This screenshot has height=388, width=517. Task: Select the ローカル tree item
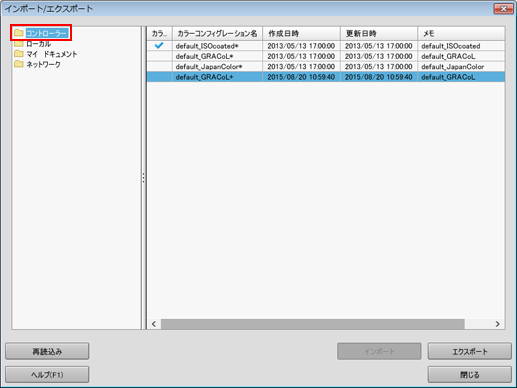pyautogui.click(x=38, y=44)
